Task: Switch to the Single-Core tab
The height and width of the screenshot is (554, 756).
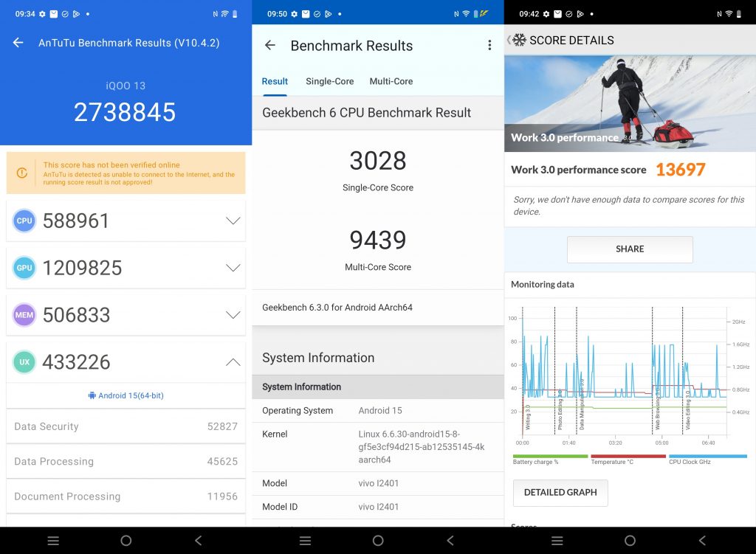Action: click(330, 81)
